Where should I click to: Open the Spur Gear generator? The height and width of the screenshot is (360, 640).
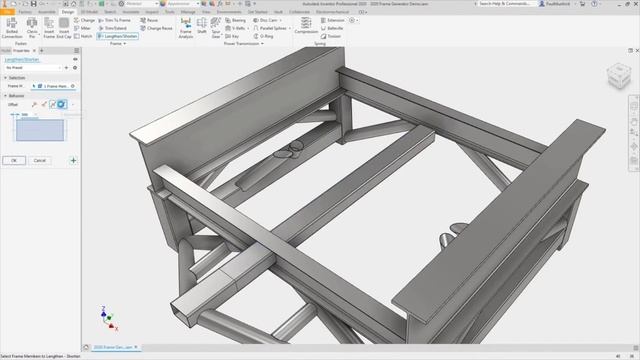(216, 28)
